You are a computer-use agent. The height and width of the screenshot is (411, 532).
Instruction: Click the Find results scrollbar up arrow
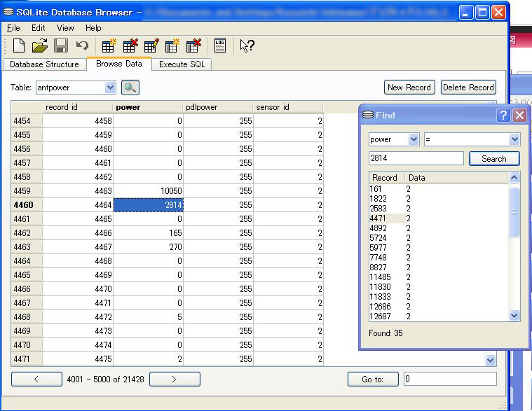click(514, 178)
